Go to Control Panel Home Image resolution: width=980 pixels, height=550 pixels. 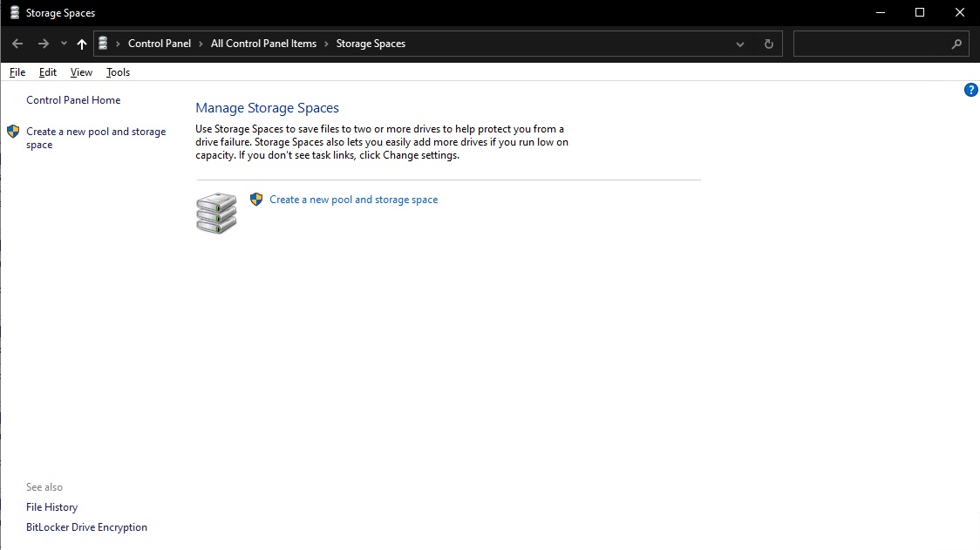[73, 100]
